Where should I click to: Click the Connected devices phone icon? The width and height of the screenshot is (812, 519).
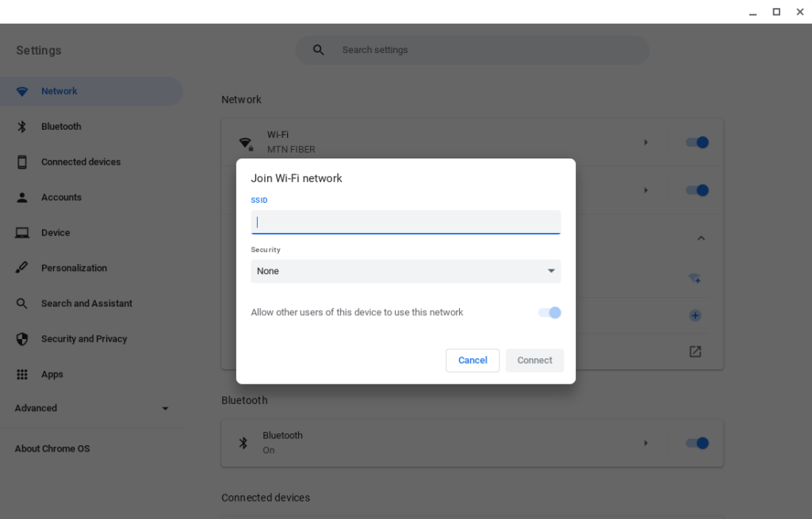21,162
